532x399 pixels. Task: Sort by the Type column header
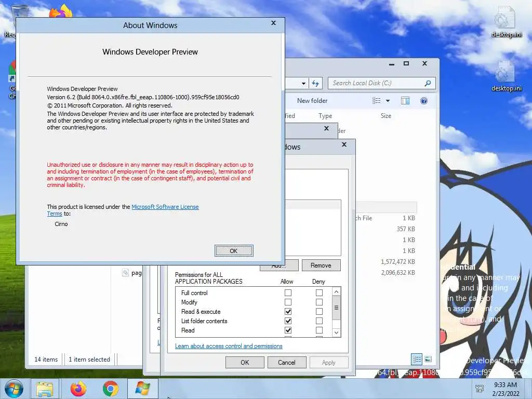pos(325,116)
